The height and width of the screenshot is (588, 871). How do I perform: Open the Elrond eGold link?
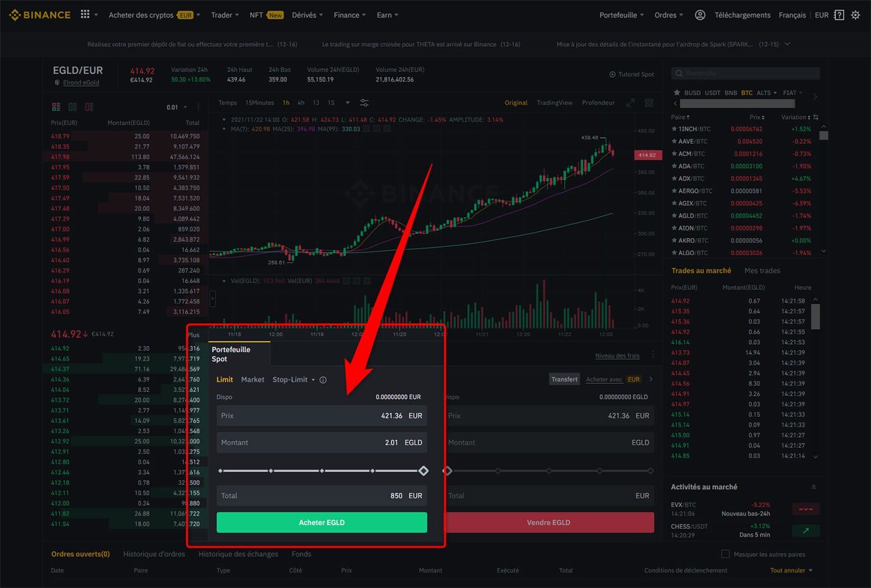(81, 83)
